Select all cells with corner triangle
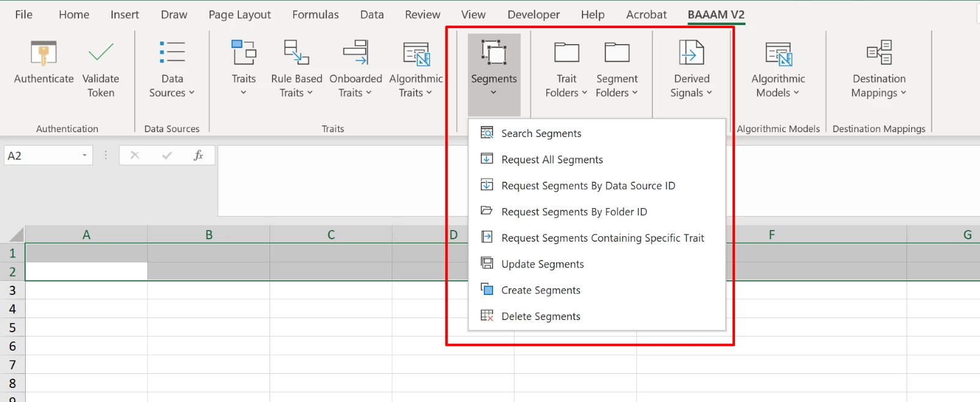This screenshot has height=402, width=980. point(17,234)
